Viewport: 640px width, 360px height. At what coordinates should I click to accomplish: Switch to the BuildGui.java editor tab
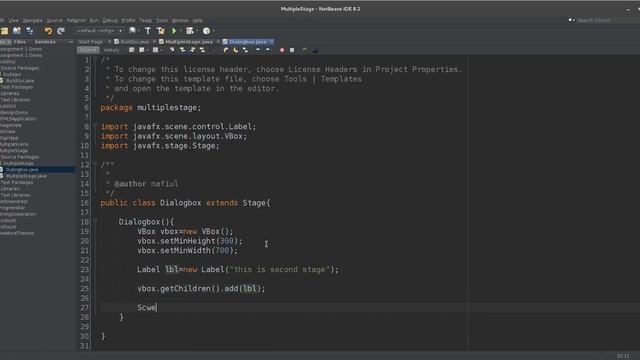[135, 42]
